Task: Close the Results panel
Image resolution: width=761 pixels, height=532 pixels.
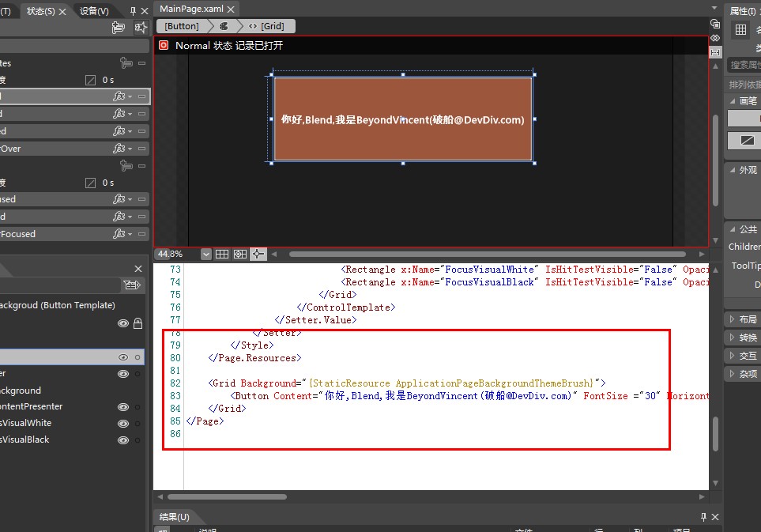Action: coord(715,517)
